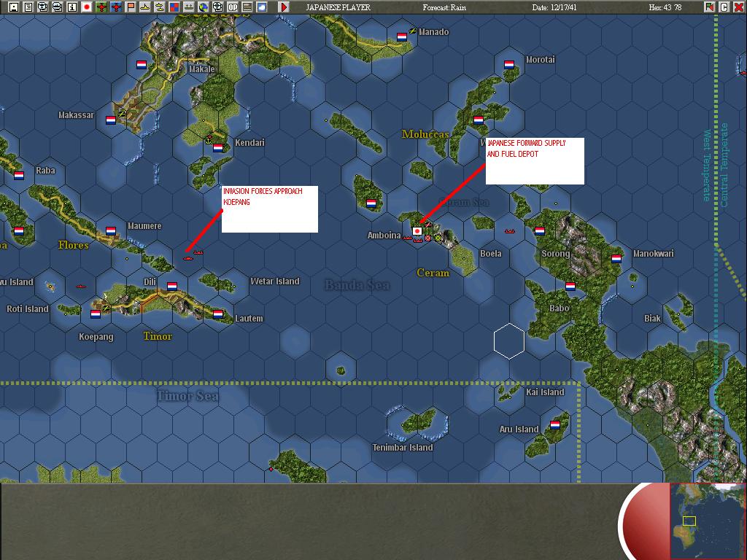Image resolution: width=747 pixels, height=560 pixels.
Task: Click the grey ships toolbar icon
Action: [x=189, y=7]
